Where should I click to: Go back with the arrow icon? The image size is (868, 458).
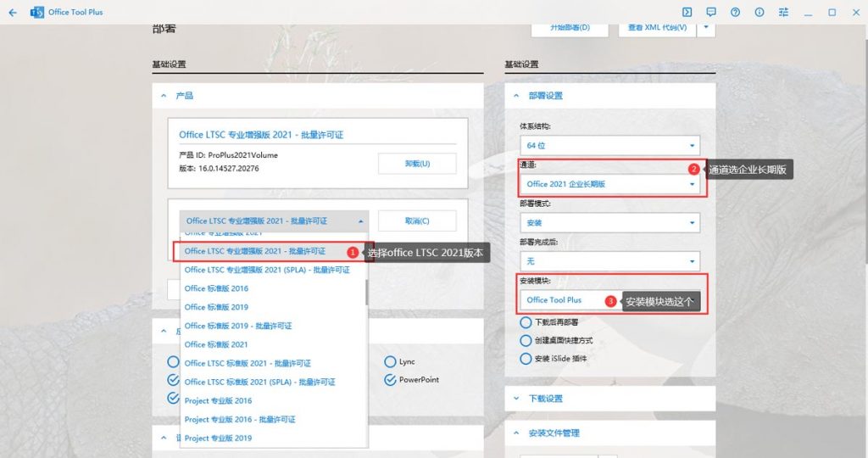tap(13, 12)
